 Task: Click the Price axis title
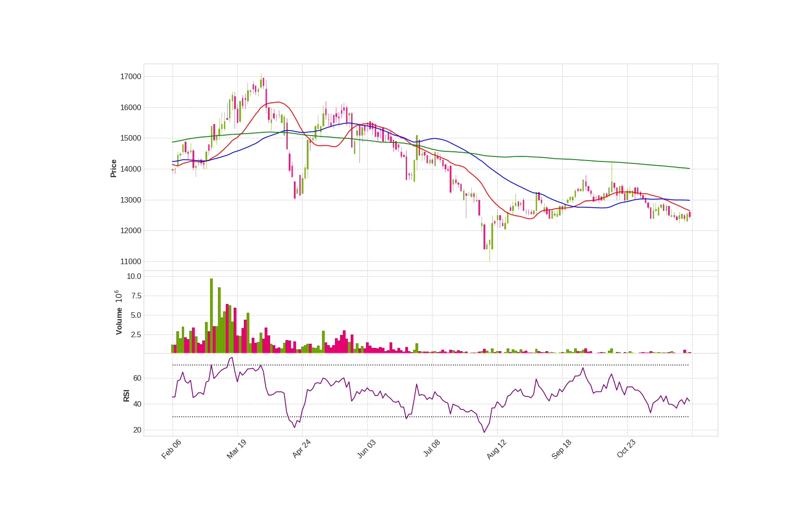tap(113, 168)
